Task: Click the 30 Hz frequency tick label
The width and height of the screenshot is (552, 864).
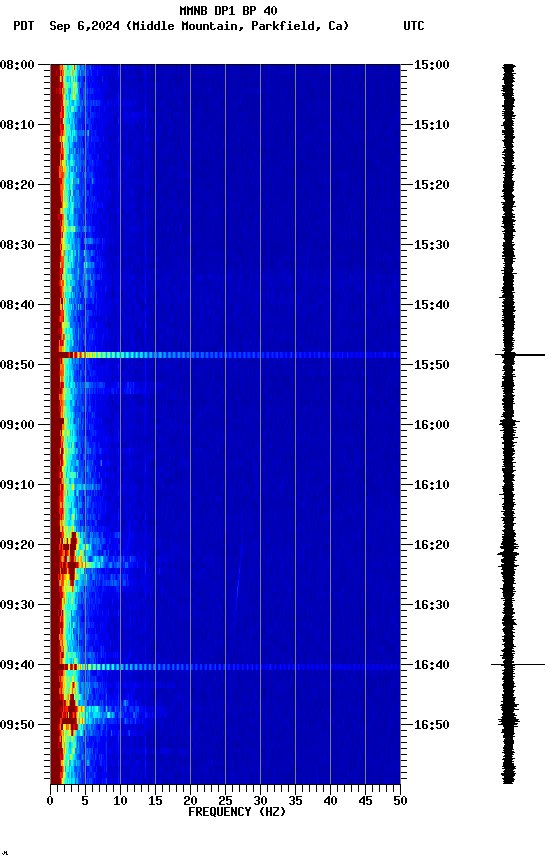Action: pyautogui.click(x=260, y=801)
